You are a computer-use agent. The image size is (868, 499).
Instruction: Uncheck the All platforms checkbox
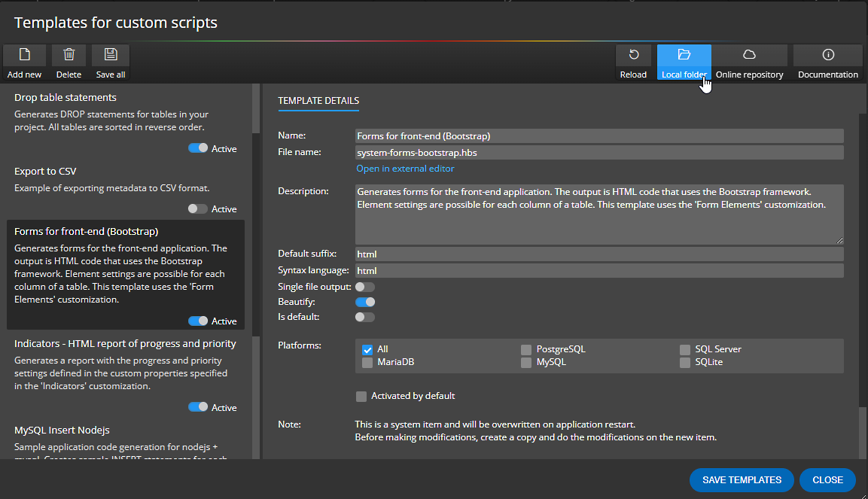(x=368, y=348)
